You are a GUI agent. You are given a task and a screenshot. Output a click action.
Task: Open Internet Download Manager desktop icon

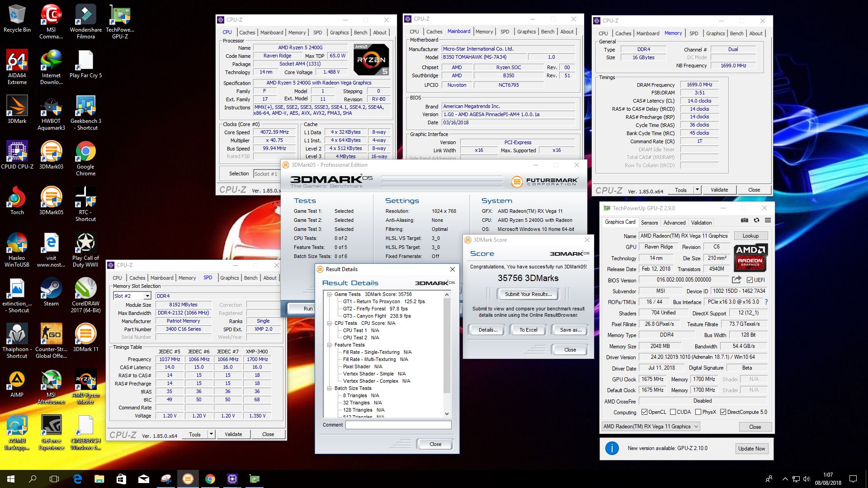click(x=51, y=67)
